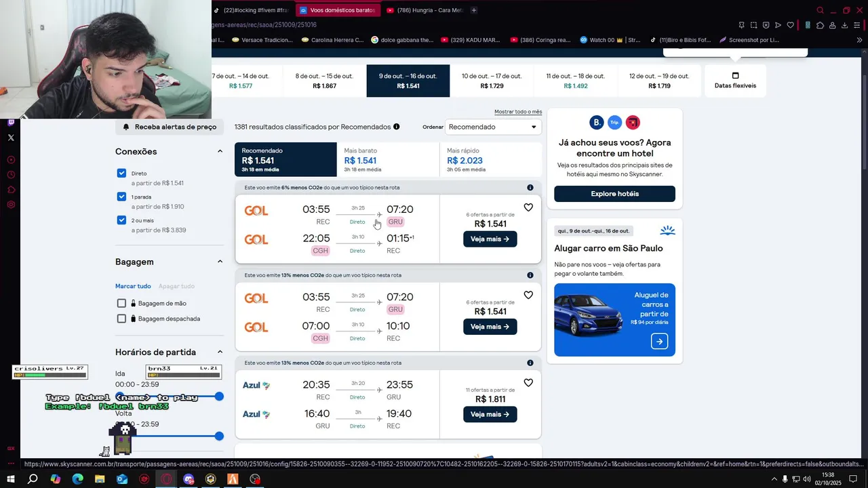Viewport: 868px width, 488px height.
Task: Click Veja mais for the Azul flight
Action: [490, 413]
